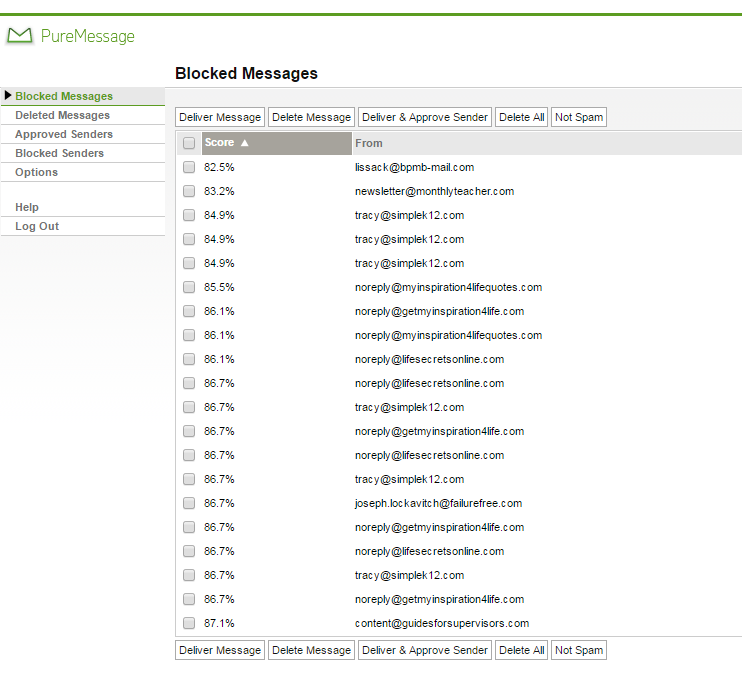The height and width of the screenshot is (693, 742).
Task: Click Help in the sidebar
Action: tap(27, 207)
